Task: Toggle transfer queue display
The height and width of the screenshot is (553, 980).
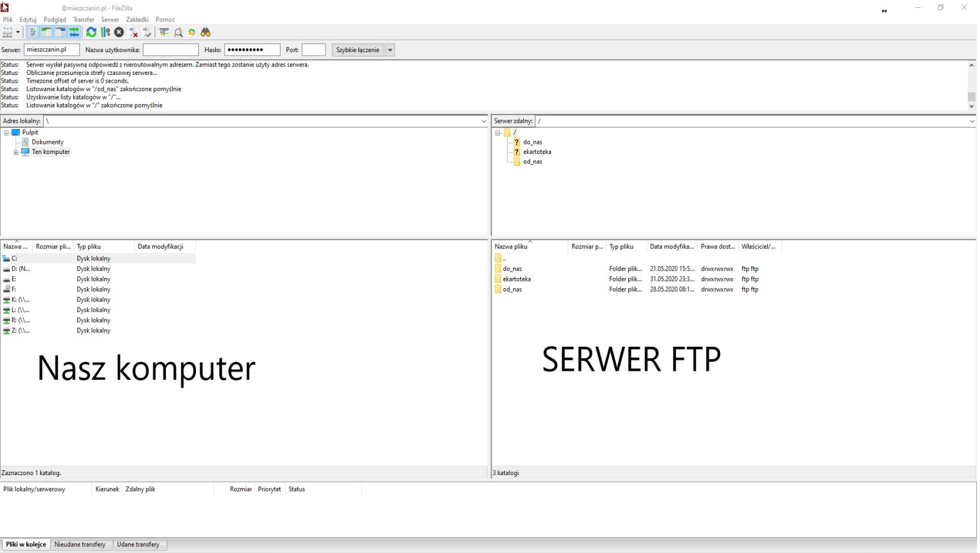Action: click(74, 32)
